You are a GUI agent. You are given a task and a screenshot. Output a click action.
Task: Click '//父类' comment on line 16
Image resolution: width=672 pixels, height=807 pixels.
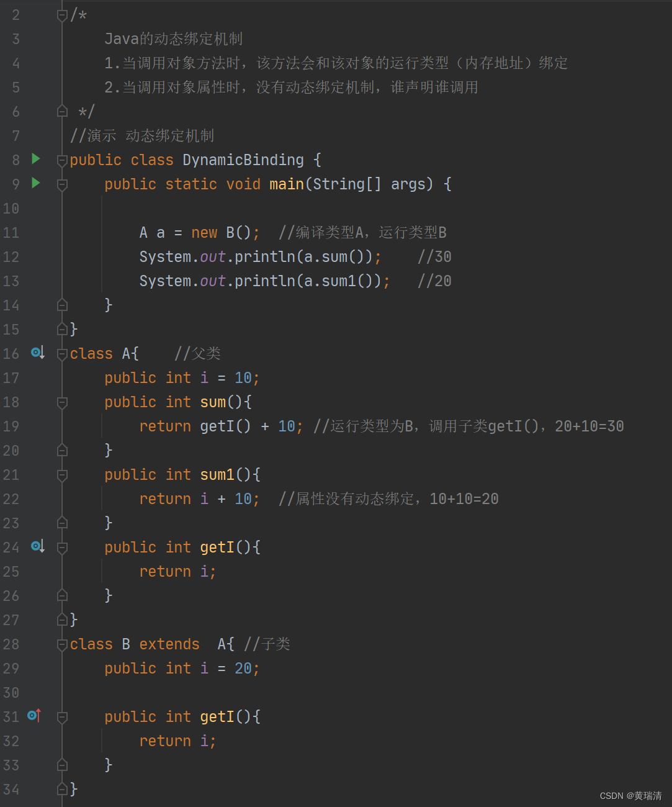(x=197, y=353)
